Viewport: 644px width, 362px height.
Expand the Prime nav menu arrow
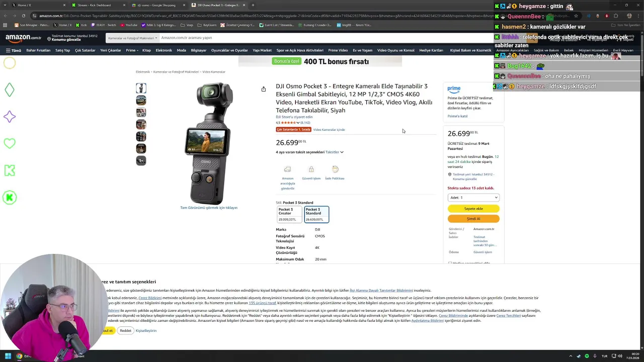(137, 51)
